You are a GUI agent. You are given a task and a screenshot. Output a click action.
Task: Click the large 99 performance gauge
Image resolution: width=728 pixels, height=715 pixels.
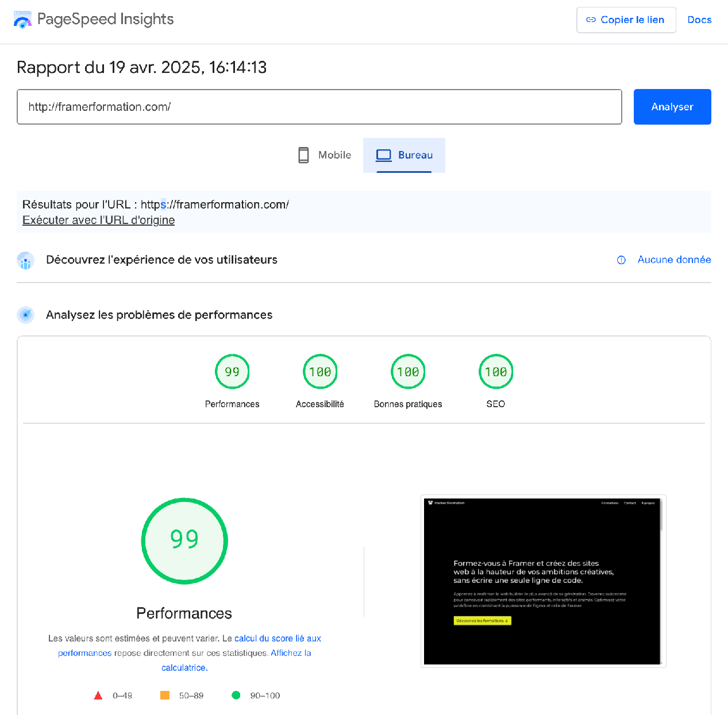point(184,541)
